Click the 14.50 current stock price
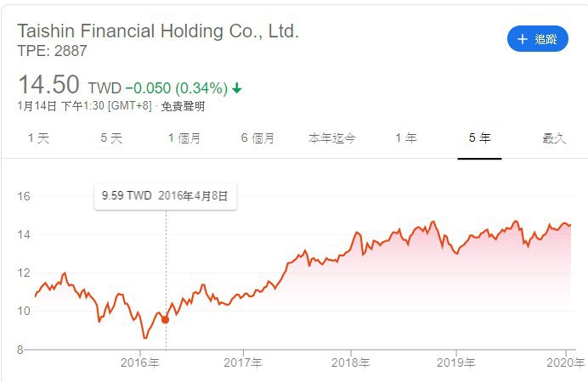The width and height of the screenshot is (588, 382). pyautogui.click(x=48, y=85)
